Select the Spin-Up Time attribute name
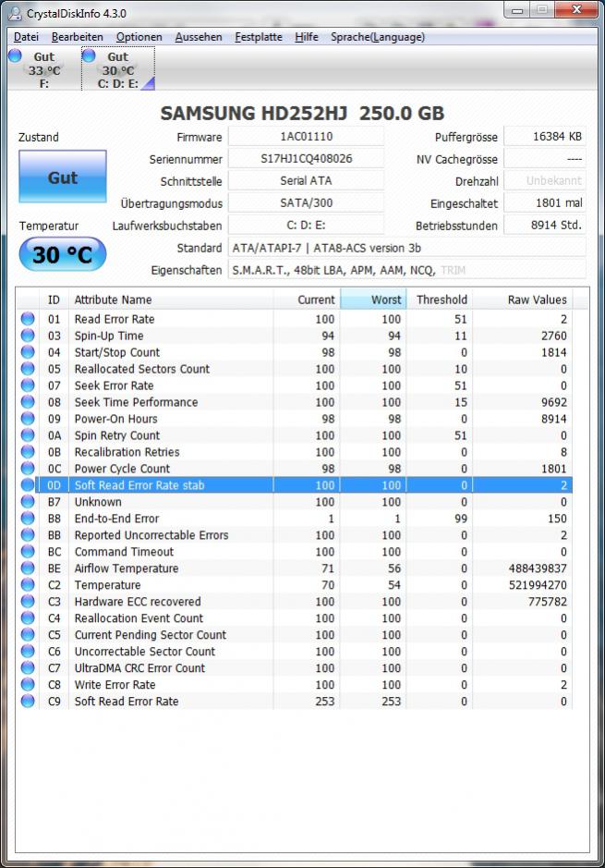The height and width of the screenshot is (868, 605). pos(109,336)
